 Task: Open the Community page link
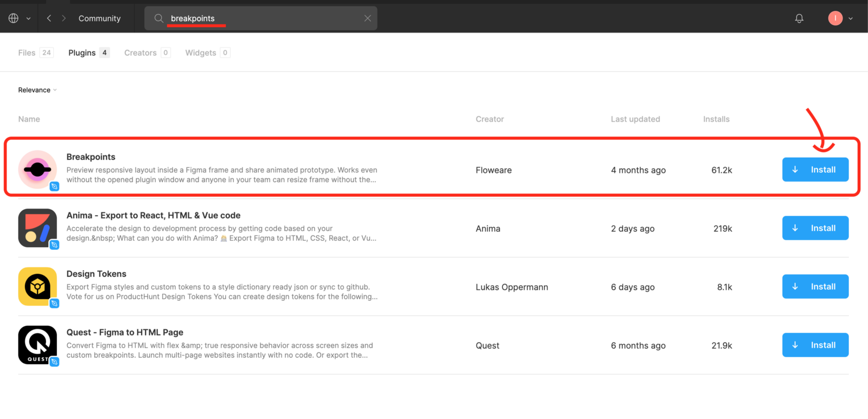pyautogui.click(x=100, y=18)
